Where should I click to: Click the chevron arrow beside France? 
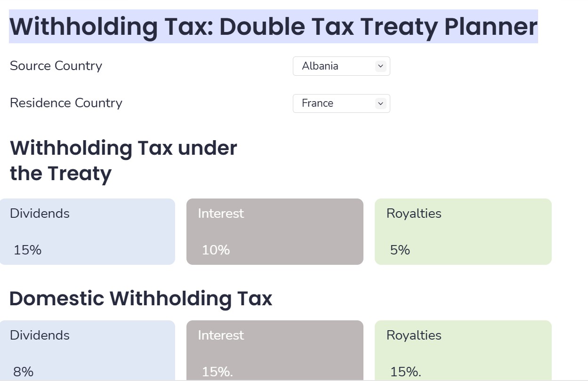[381, 103]
